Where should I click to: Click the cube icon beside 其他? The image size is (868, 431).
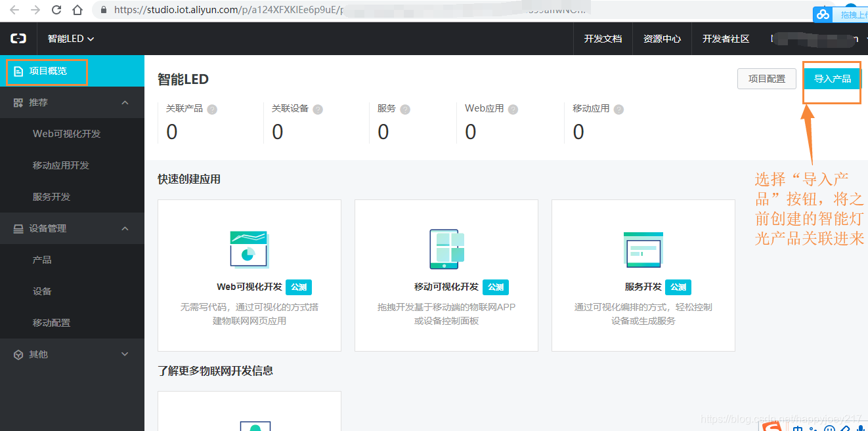click(18, 354)
